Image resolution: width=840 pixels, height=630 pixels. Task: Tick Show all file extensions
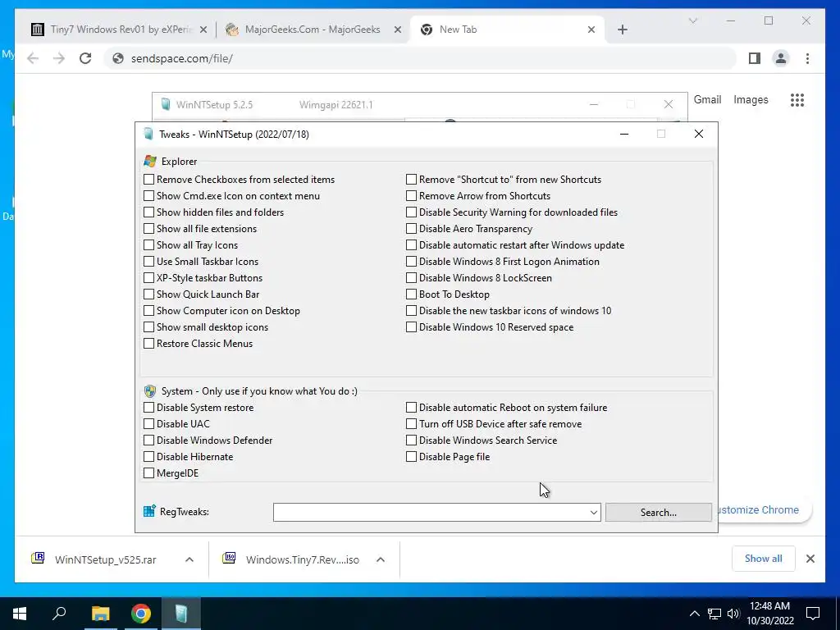(149, 229)
